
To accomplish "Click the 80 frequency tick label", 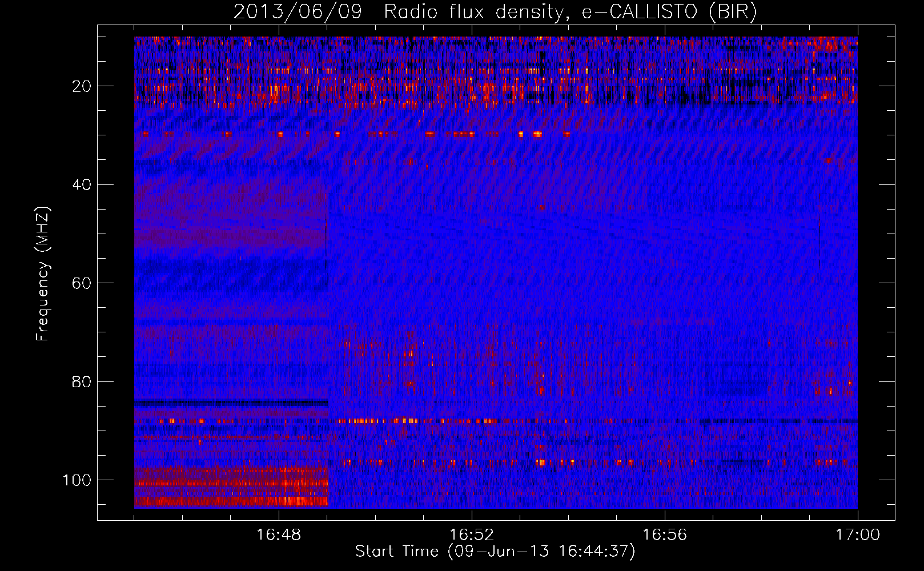I will point(82,381).
